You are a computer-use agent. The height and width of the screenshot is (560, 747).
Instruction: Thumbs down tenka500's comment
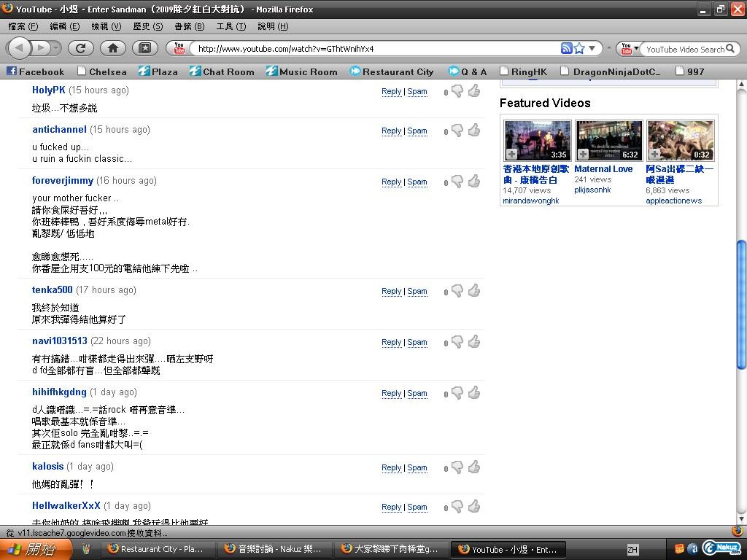tap(457, 291)
